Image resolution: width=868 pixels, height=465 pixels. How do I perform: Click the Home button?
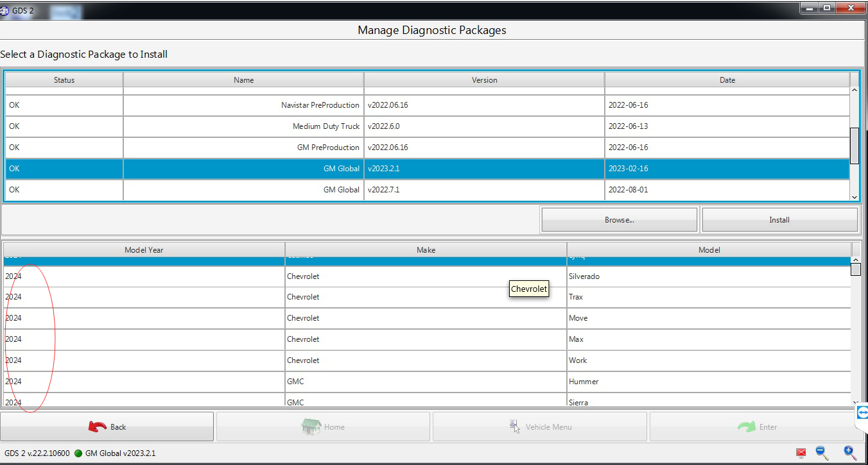tap(323, 427)
